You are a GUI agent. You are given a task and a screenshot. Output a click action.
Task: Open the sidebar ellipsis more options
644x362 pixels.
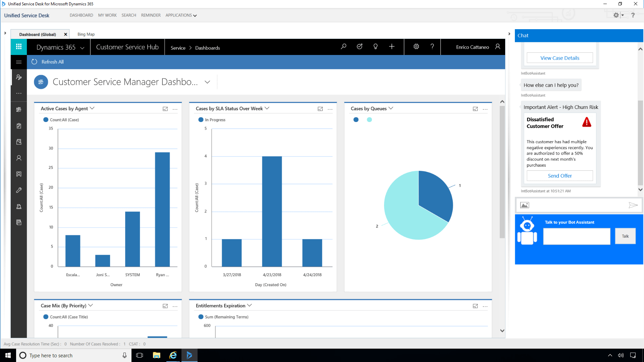click(x=19, y=94)
